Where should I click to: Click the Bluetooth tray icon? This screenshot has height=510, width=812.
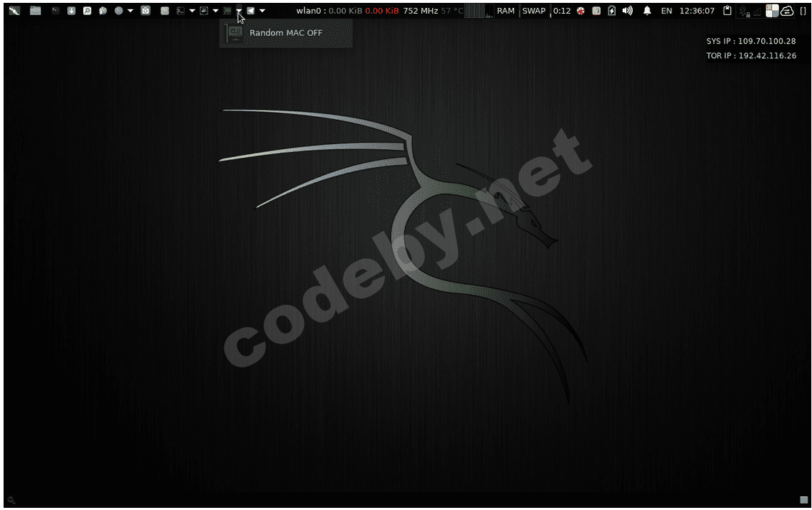click(744, 10)
